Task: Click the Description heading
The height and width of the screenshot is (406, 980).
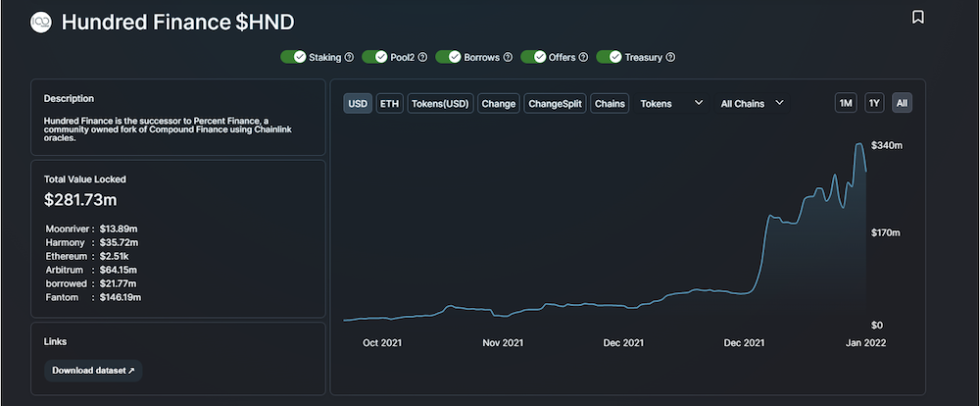Action: 69,98
